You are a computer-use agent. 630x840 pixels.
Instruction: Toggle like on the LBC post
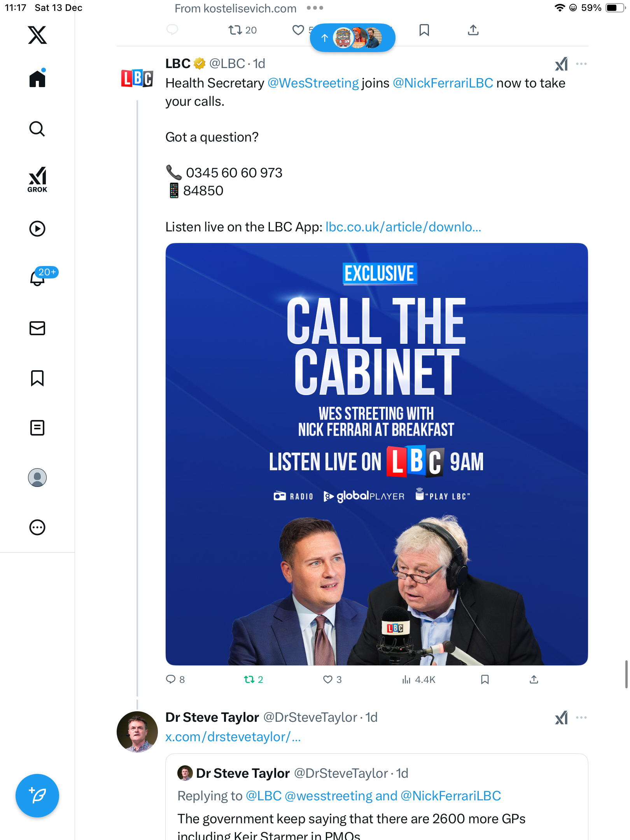point(328,679)
